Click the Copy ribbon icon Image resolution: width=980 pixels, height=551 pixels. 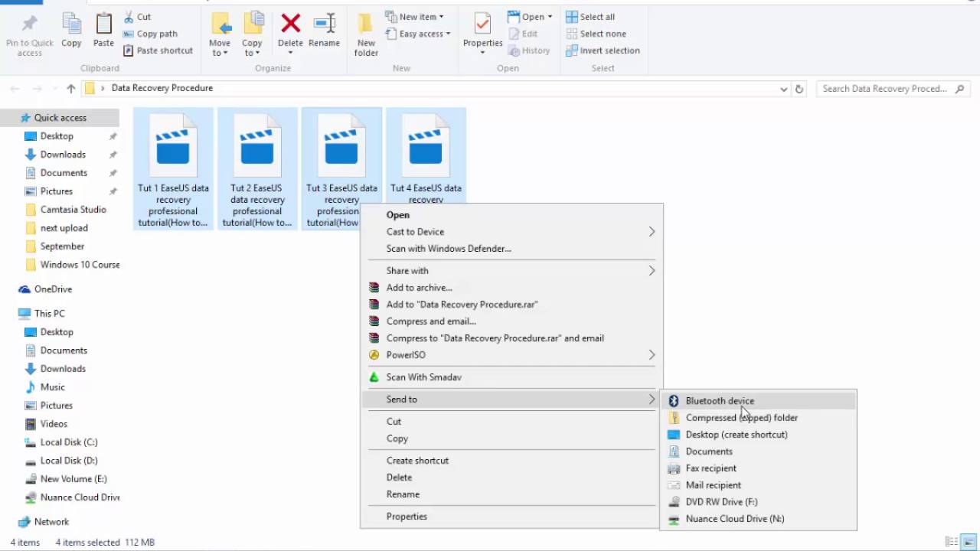[71, 24]
